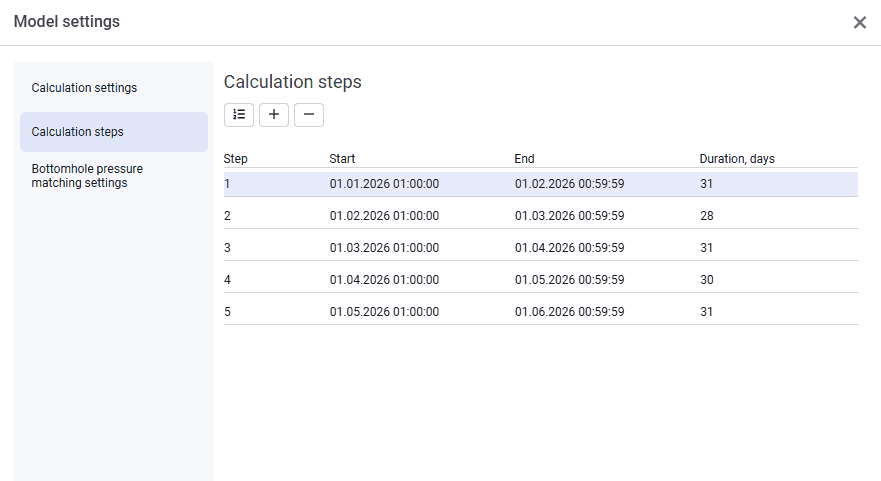Click duration 28 for step 2
The height and width of the screenshot is (481, 881).
[x=707, y=216]
